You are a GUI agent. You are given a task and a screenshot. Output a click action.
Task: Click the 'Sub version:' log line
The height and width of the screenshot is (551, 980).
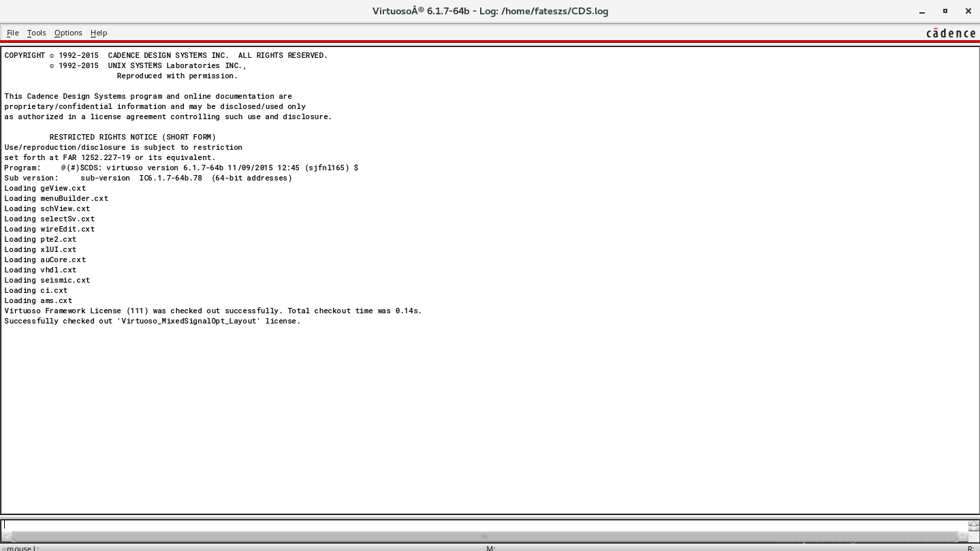[148, 178]
